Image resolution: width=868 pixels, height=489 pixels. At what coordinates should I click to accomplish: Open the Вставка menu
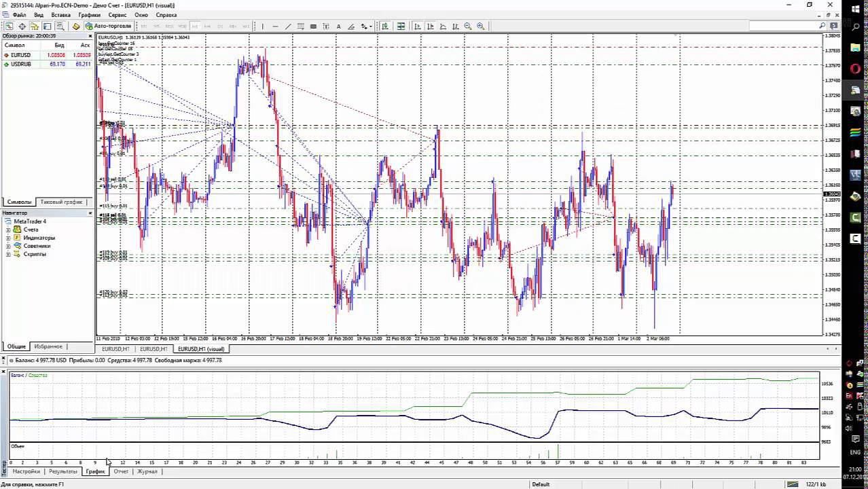pos(60,15)
